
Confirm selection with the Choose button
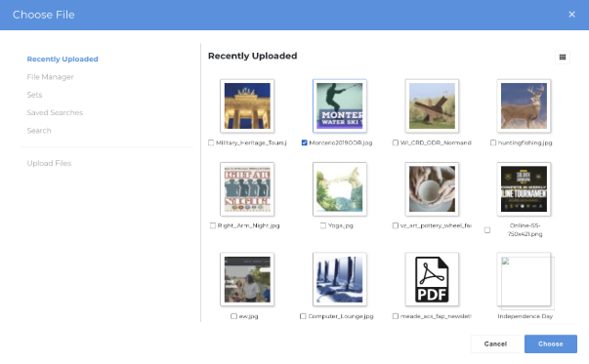tap(551, 344)
